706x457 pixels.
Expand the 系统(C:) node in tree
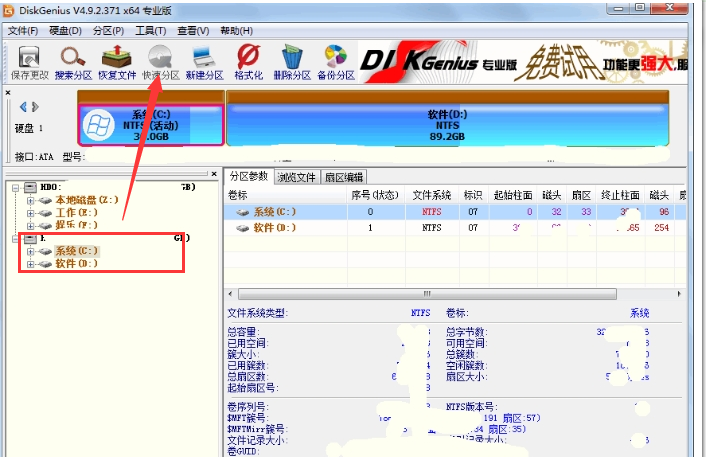click(x=31, y=251)
